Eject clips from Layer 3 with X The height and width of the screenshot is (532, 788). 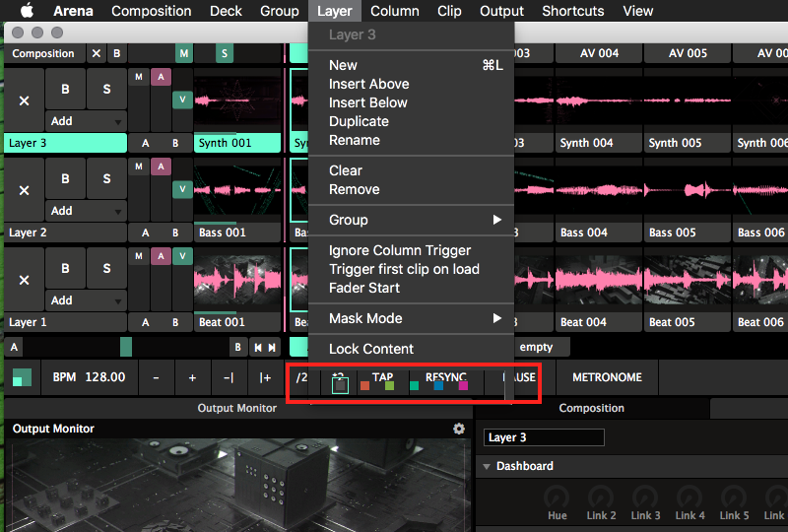pyautogui.click(x=24, y=100)
